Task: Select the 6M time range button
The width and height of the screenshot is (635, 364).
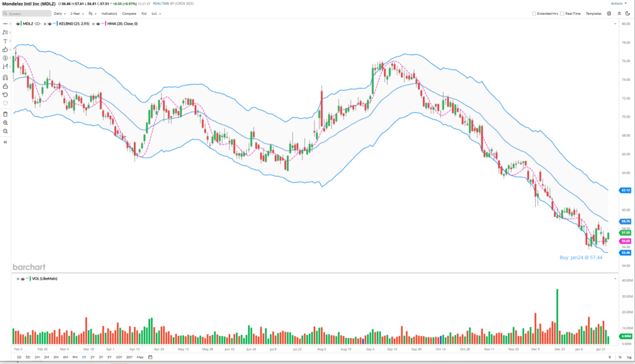Action: click(x=65, y=357)
